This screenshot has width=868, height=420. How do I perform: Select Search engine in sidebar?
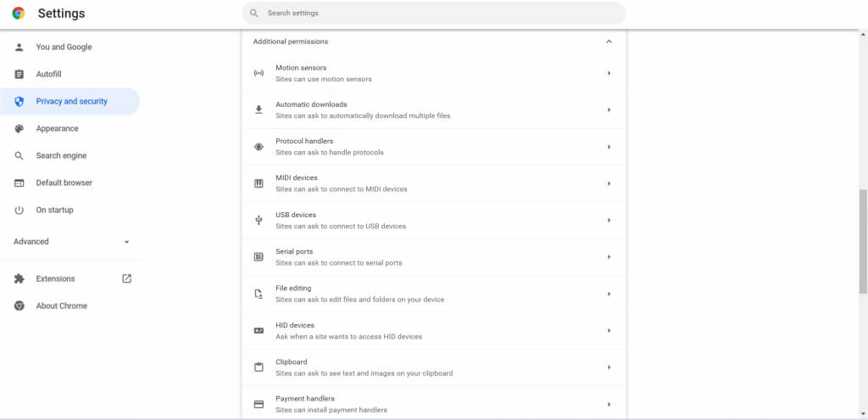(61, 156)
